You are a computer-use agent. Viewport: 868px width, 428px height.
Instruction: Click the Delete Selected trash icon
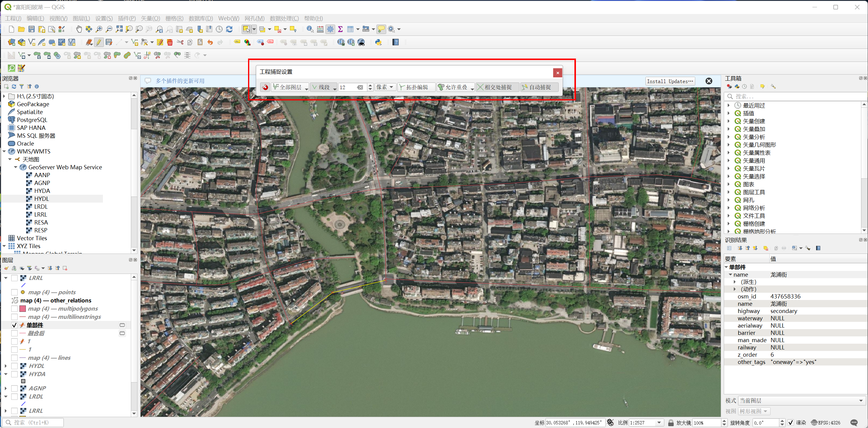tap(170, 42)
